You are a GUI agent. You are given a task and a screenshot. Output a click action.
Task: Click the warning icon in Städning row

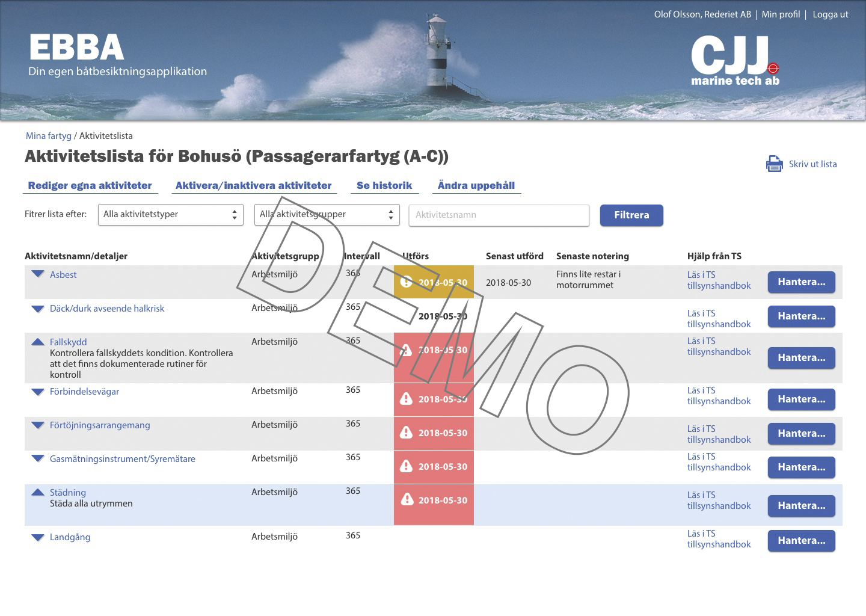407,499
